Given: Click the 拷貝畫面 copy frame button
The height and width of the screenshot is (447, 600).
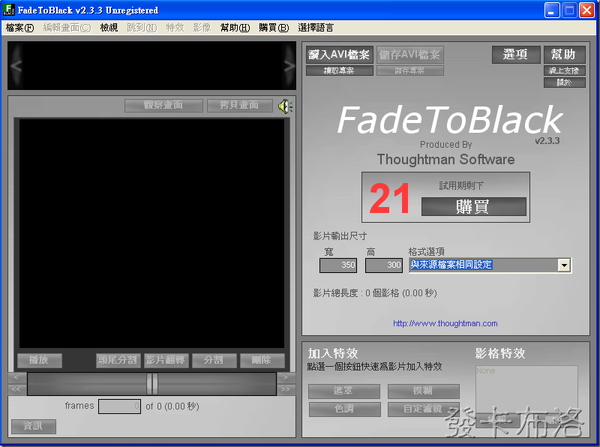Looking at the screenshot, I should tap(240, 105).
